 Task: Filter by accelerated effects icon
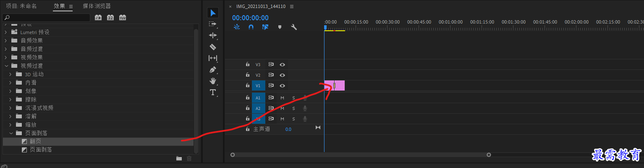point(98,18)
